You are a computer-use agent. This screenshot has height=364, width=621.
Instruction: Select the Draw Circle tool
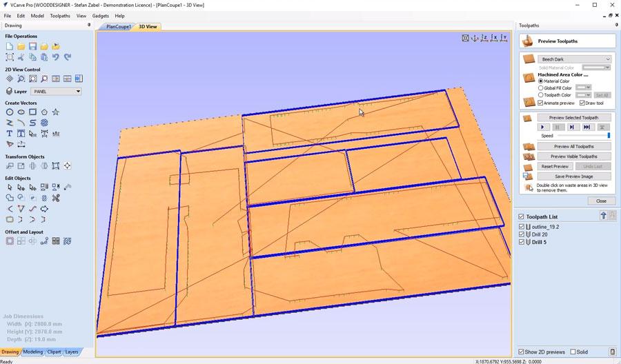pos(10,112)
